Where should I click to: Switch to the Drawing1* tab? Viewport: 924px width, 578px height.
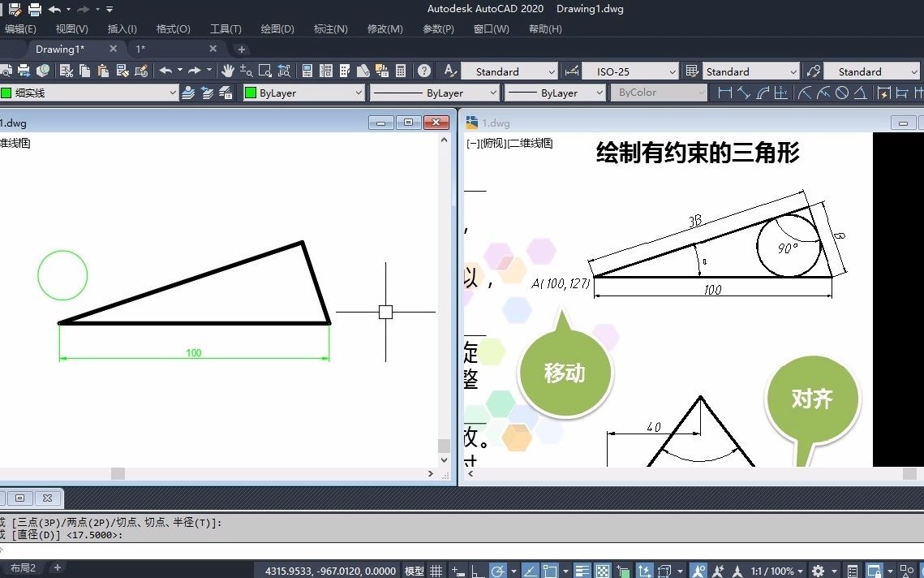61,49
